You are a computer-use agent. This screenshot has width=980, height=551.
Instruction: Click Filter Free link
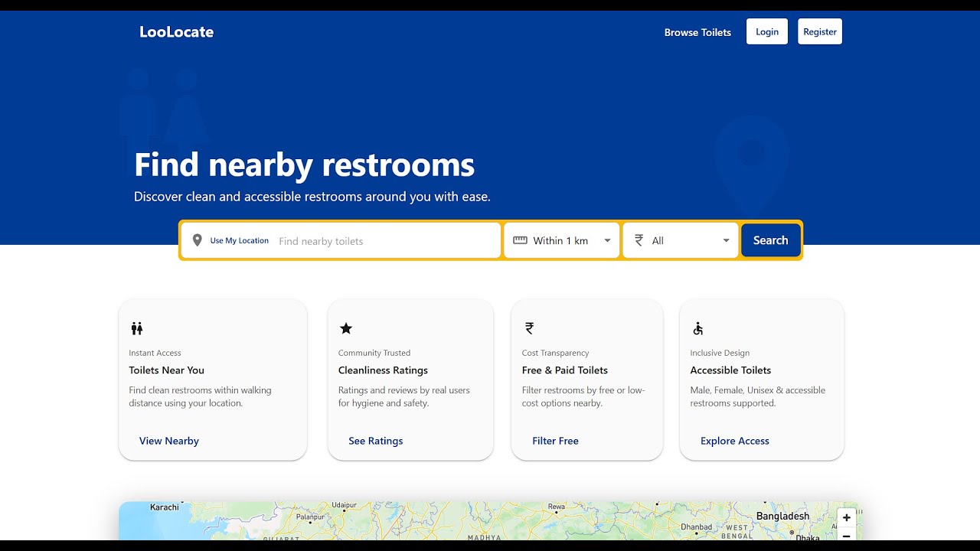[x=556, y=441]
